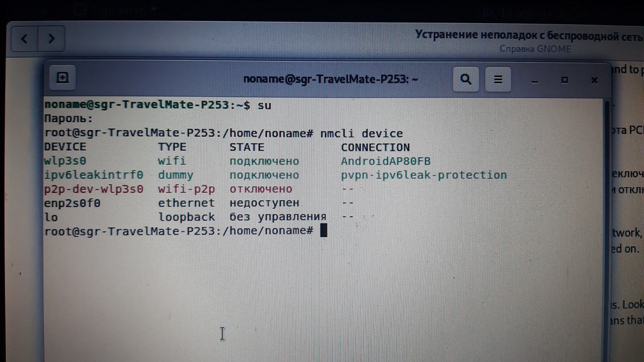
Task: Click the недоступен state text
Action: coord(265,203)
